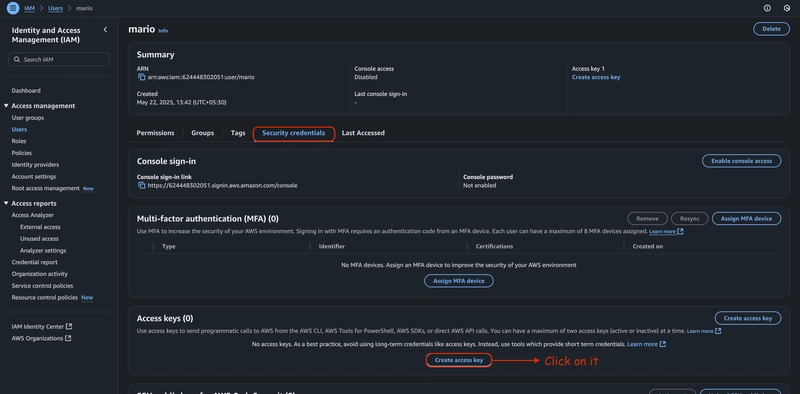
Task: Open Policies in the sidebar
Action: pyautogui.click(x=21, y=153)
